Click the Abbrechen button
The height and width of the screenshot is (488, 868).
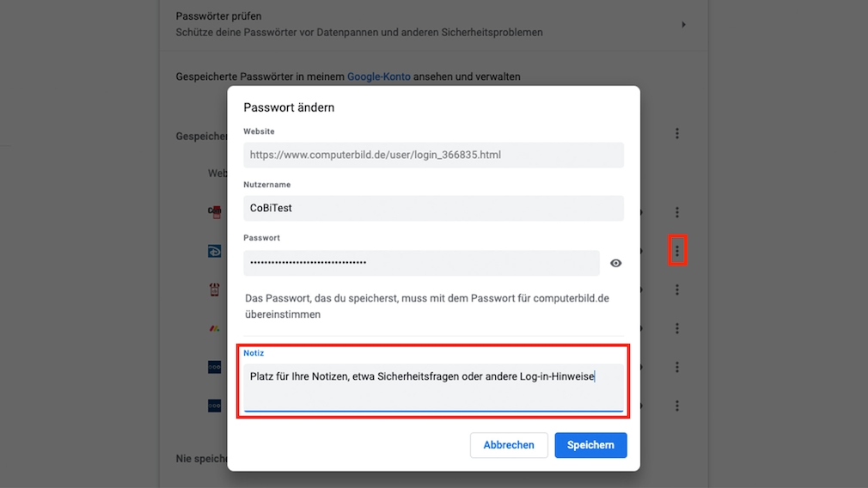(x=509, y=445)
